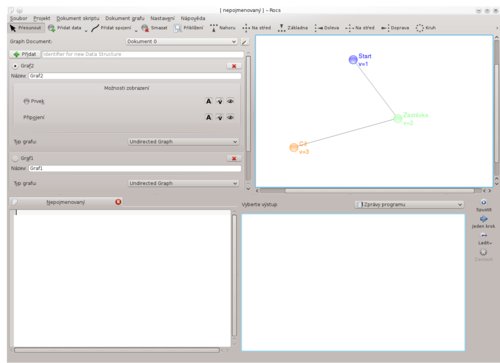Select the Graf2 radio button
500x363 pixels.
point(15,66)
